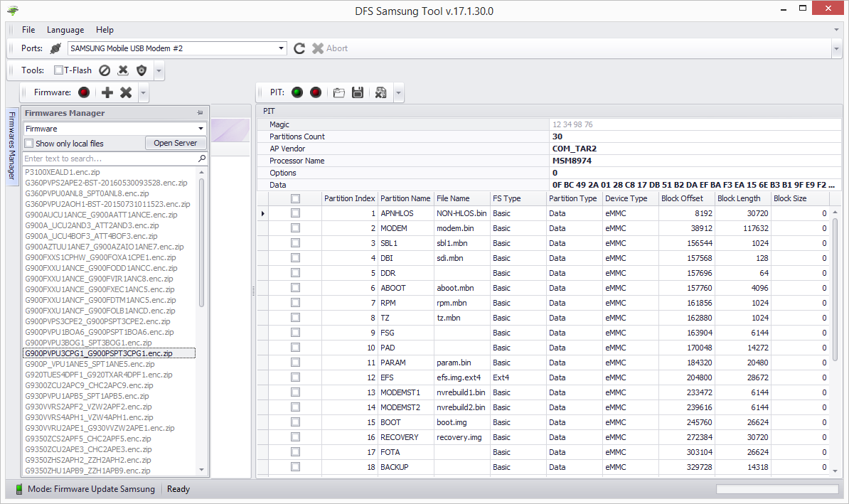Check the MODEM partition checkbox
The width and height of the screenshot is (849, 504).
click(295, 228)
